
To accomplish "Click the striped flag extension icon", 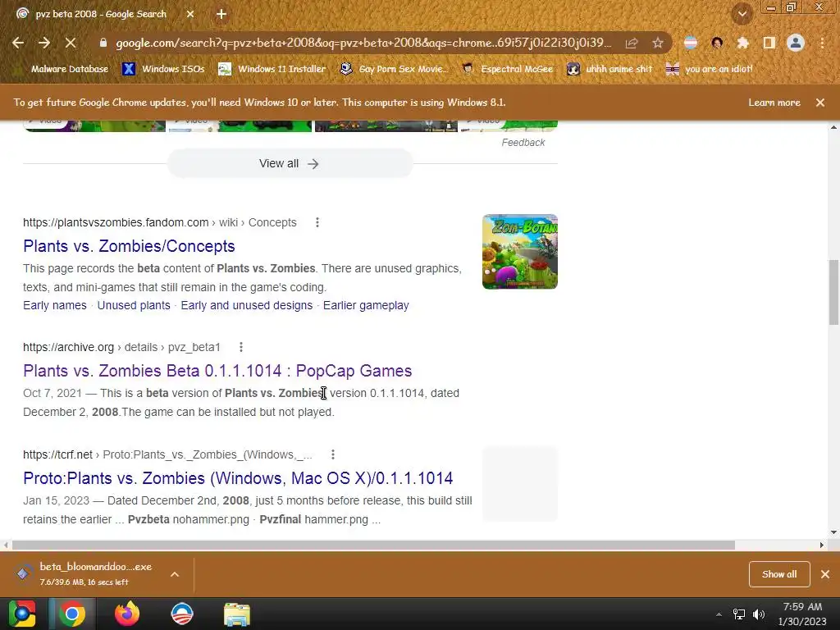I will coord(691,43).
